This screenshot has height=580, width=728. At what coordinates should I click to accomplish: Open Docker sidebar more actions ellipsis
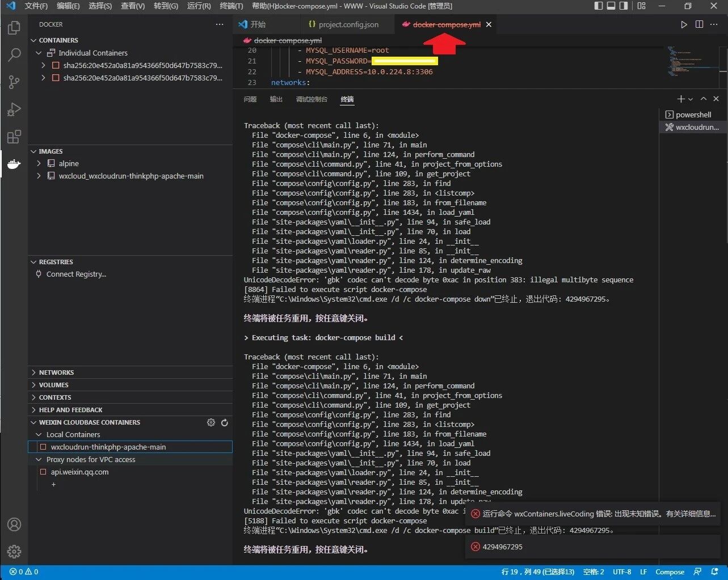[220, 24]
